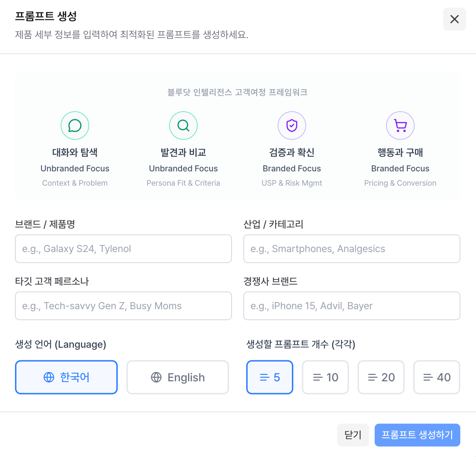Click the list icon inside the 40 option
The image size is (476, 457).
pos(427,377)
